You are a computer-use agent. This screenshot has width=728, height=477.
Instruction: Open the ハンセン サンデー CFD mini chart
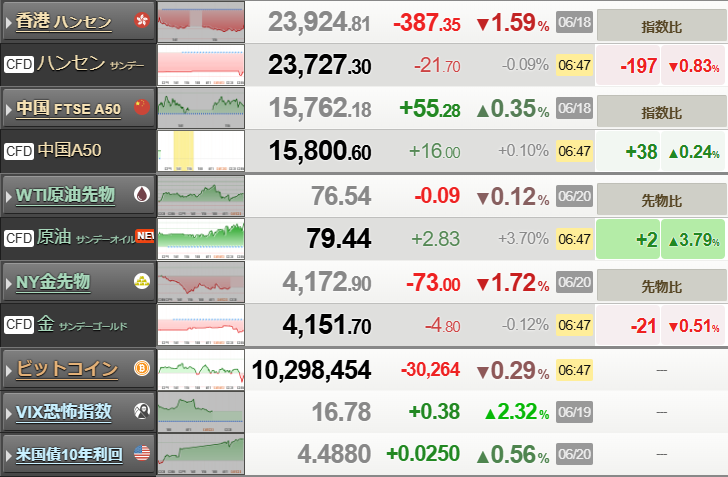pyautogui.click(x=201, y=65)
